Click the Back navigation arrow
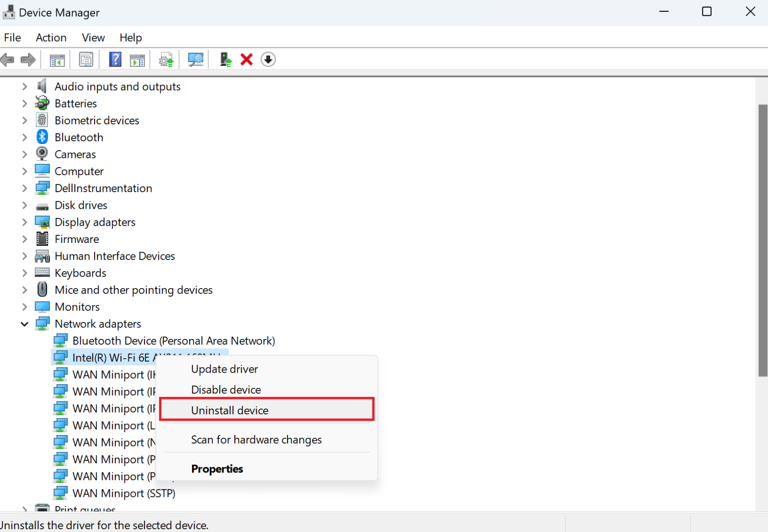This screenshot has height=532, width=768. 7,59
